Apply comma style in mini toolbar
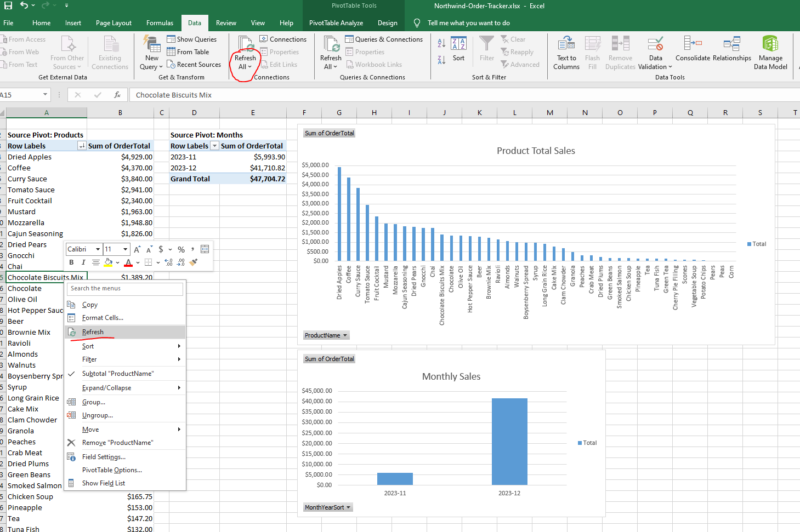This screenshot has height=532, width=800. click(x=192, y=249)
